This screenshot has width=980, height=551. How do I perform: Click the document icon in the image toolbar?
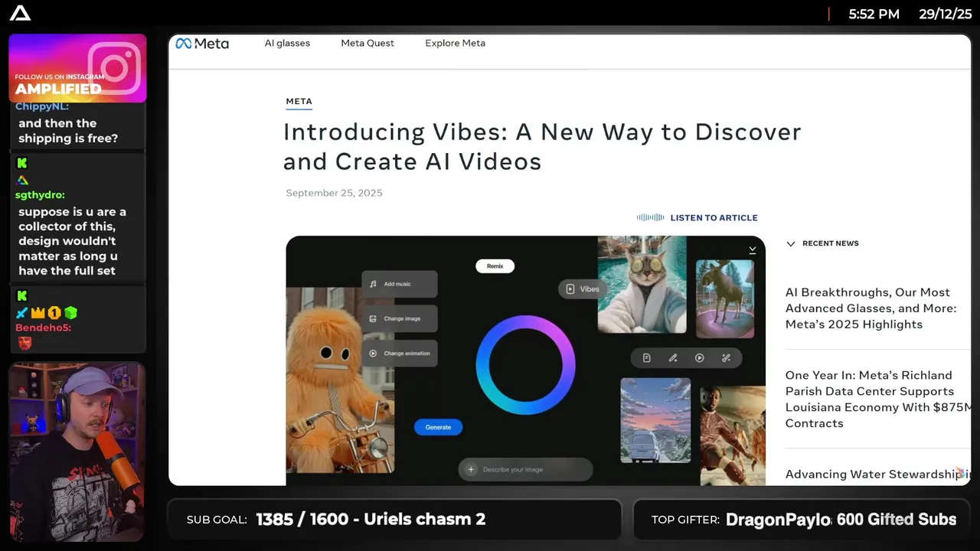(x=647, y=358)
